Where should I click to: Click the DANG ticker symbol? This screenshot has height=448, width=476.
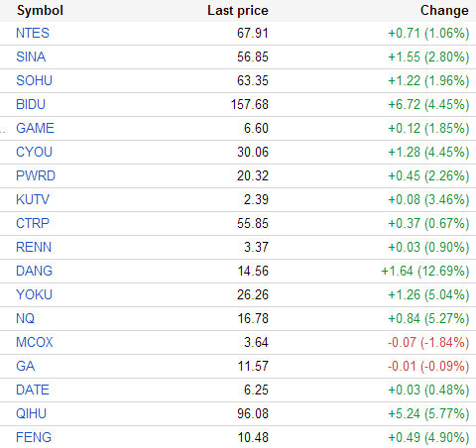click(x=34, y=271)
